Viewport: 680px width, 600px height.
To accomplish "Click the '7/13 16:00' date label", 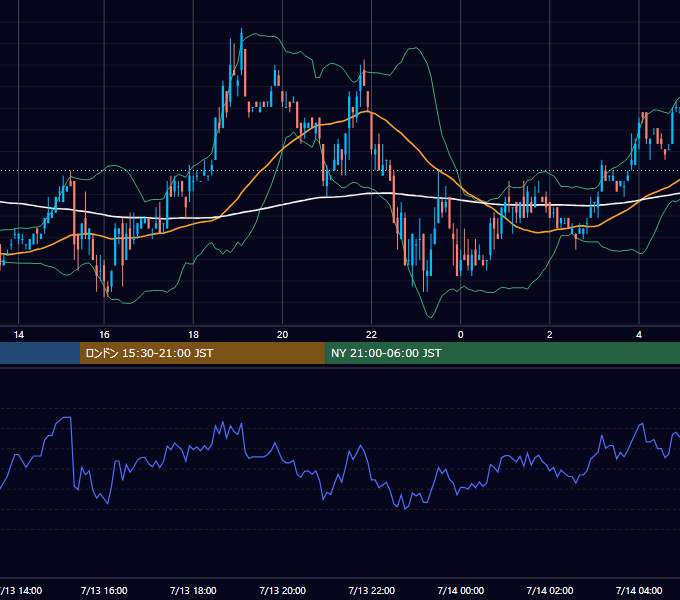I will [x=104, y=590].
